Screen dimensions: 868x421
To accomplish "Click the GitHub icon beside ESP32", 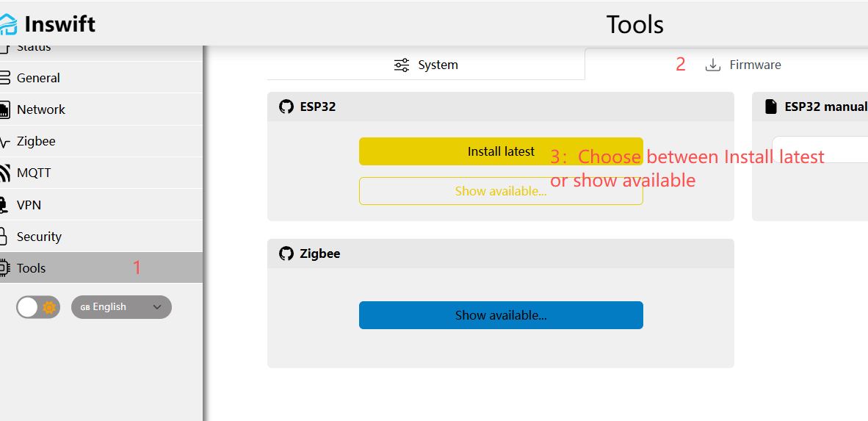I will click(x=286, y=107).
